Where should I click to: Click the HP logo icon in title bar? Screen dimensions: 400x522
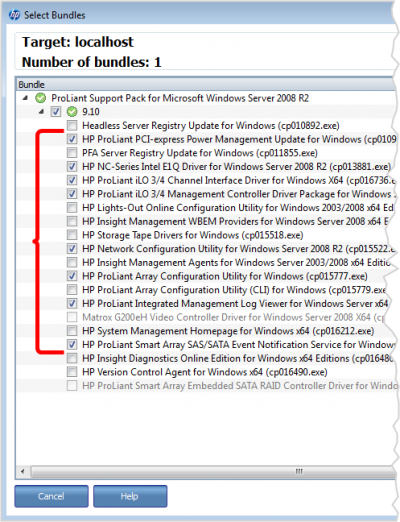click(x=14, y=15)
